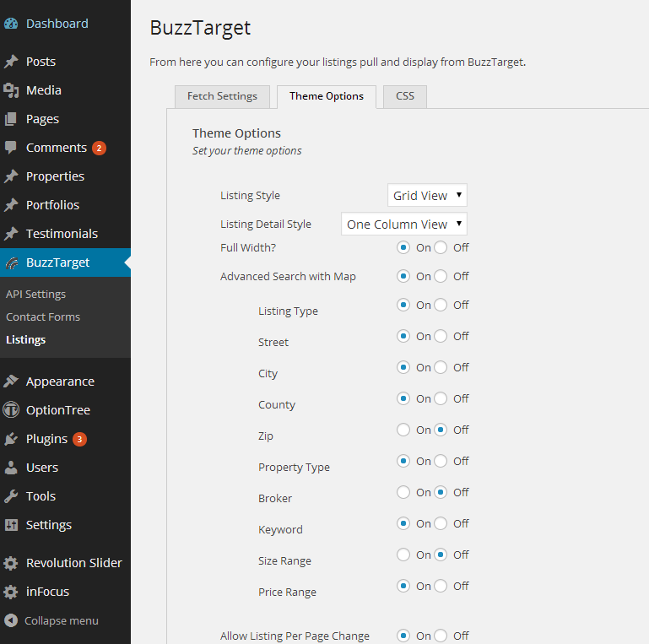Click the Appearance paintbrush icon

11,382
